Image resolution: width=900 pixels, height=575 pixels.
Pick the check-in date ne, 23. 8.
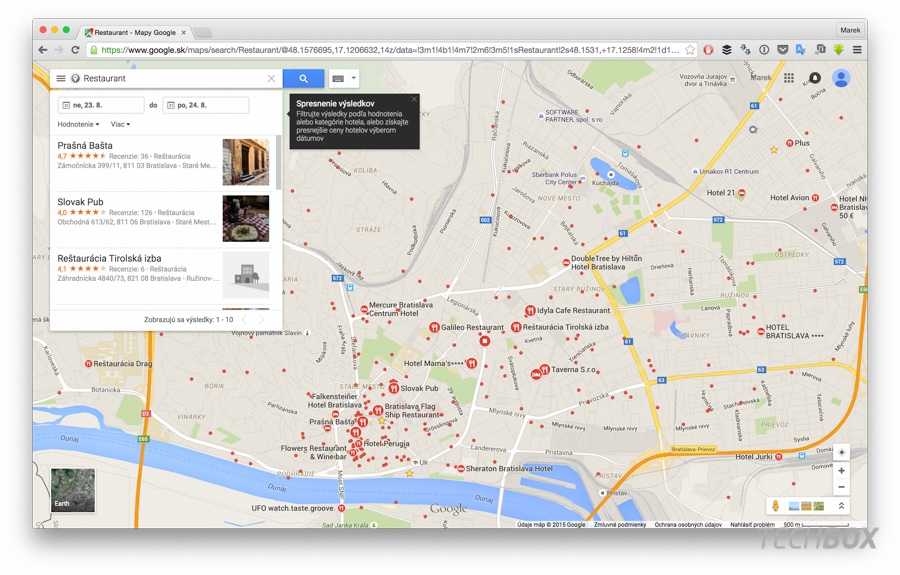(x=101, y=105)
